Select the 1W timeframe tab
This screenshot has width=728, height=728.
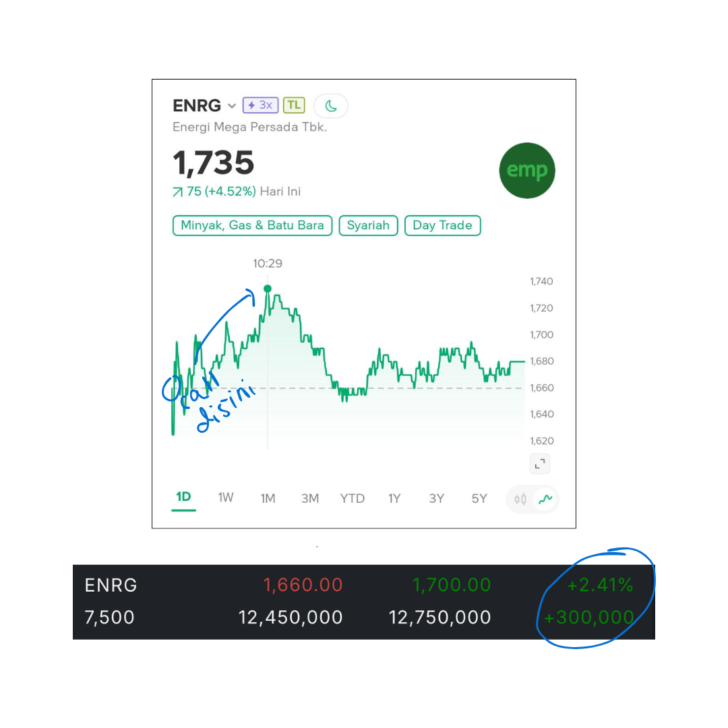tap(226, 497)
